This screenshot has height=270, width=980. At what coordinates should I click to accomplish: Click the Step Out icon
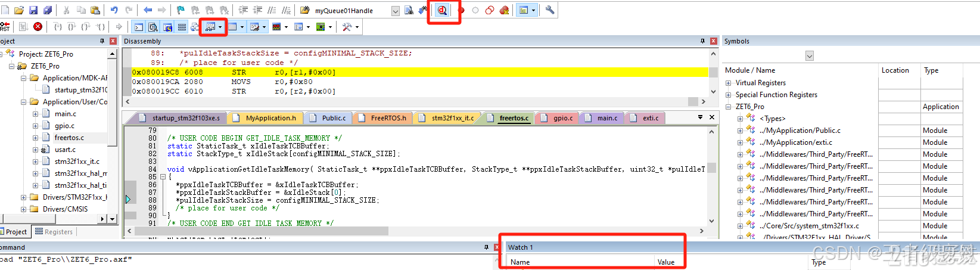[x=86, y=27]
